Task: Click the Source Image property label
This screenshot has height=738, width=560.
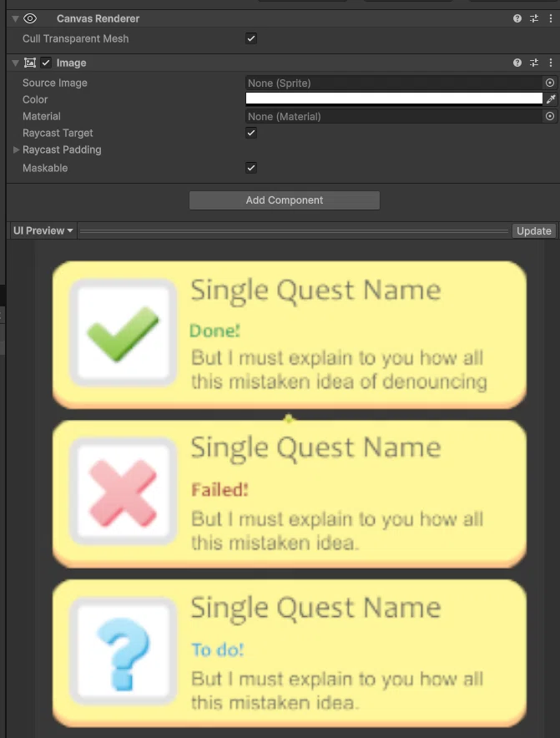Action: coord(54,83)
